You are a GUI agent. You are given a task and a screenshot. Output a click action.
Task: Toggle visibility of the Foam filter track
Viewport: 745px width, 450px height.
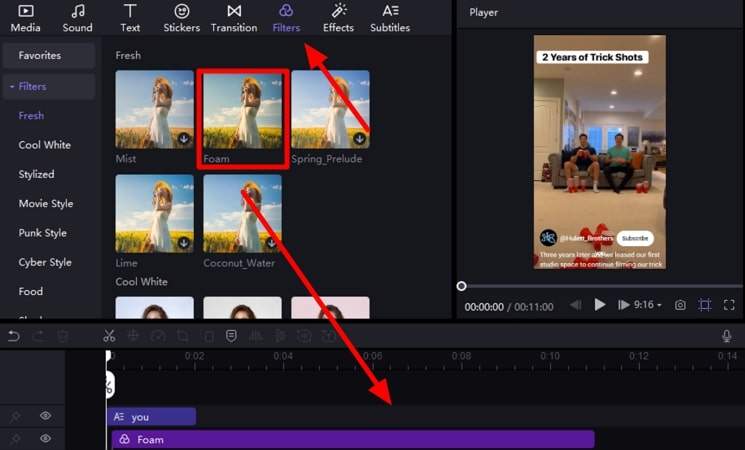(x=45, y=439)
